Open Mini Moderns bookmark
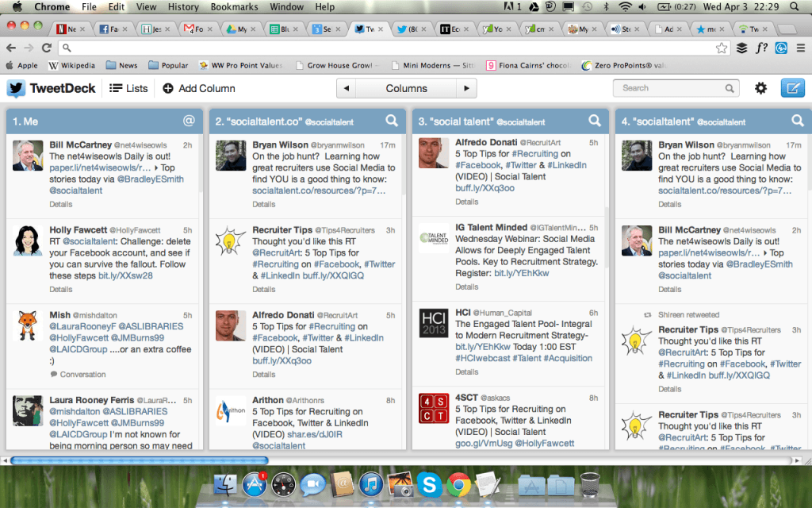This screenshot has width=812, height=508. point(433,65)
